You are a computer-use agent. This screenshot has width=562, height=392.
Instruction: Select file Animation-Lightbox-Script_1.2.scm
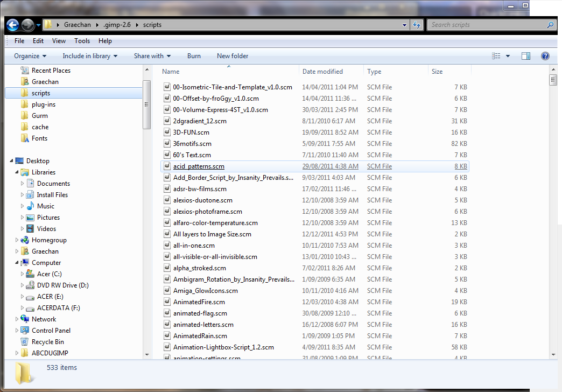[223, 347]
